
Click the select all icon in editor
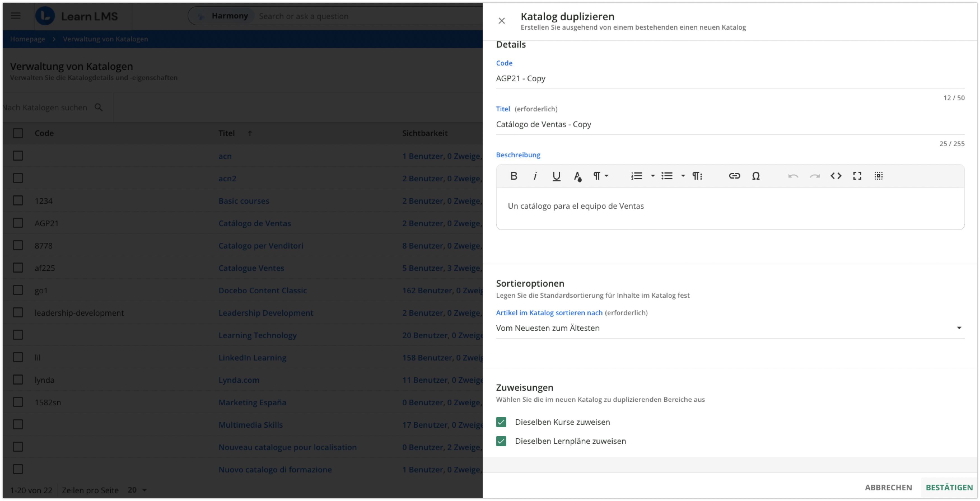pos(878,176)
